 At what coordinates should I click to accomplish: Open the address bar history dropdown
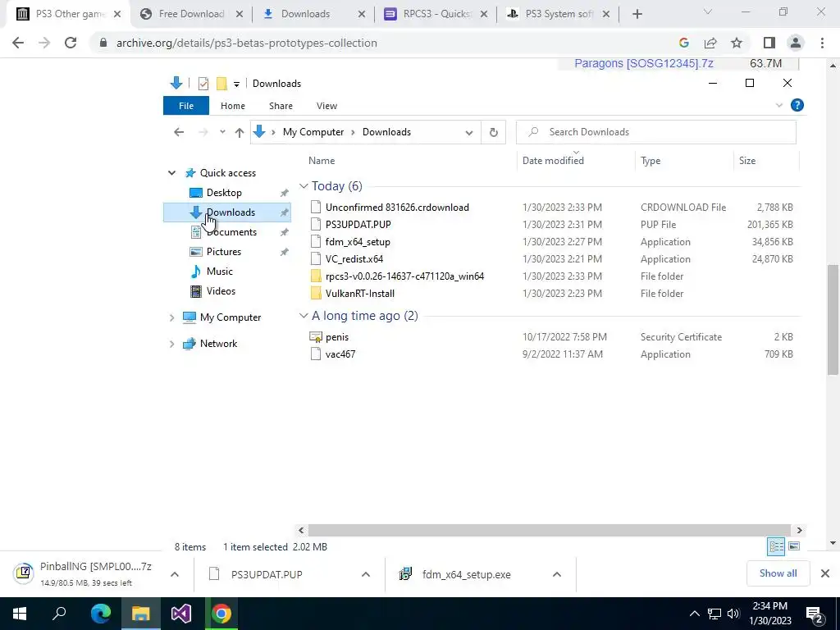tap(468, 132)
